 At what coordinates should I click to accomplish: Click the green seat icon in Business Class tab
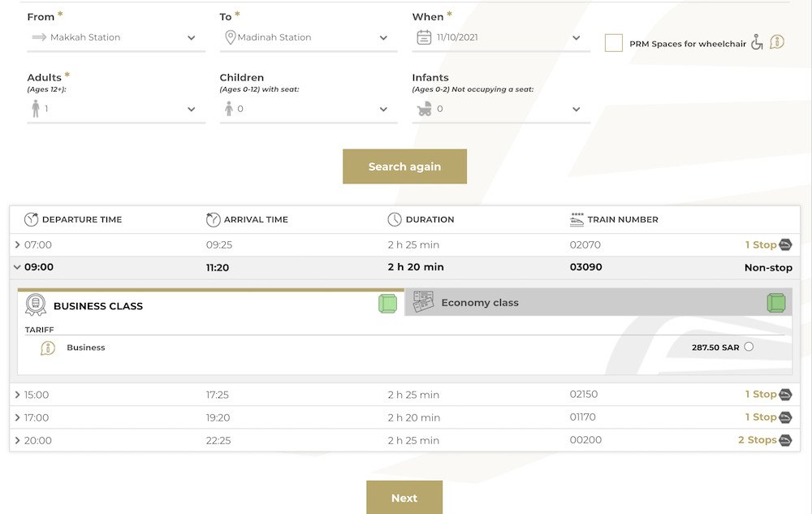[x=387, y=304]
